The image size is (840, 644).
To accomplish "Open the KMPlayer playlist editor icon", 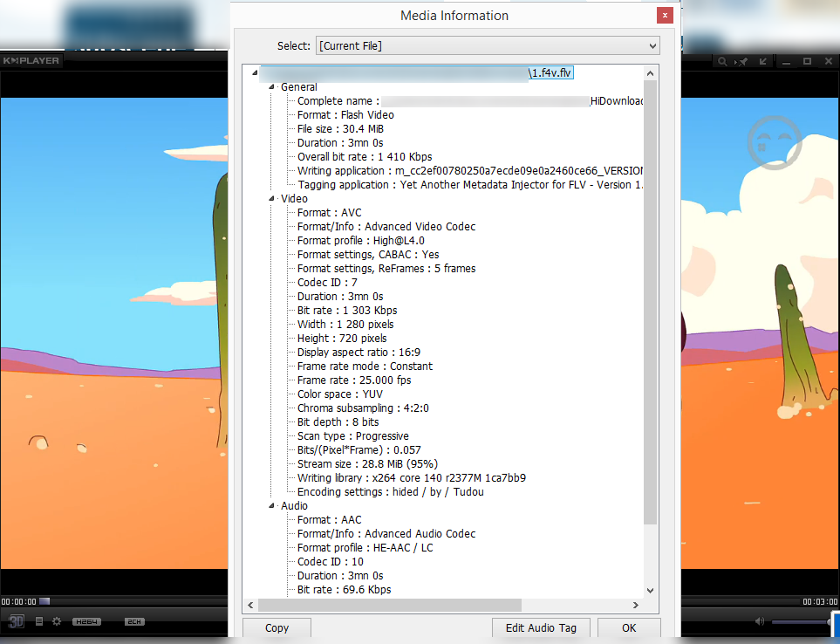I will point(39,621).
